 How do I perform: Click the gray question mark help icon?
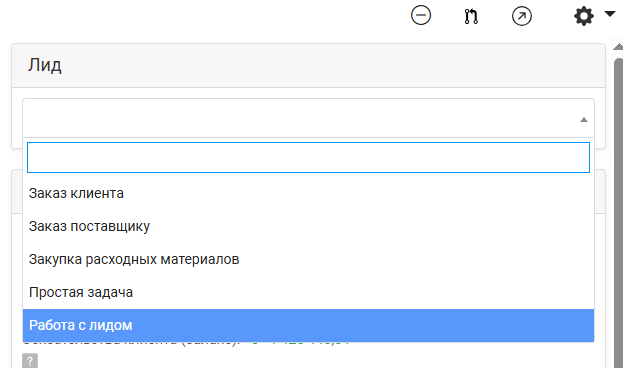[x=30, y=361]
